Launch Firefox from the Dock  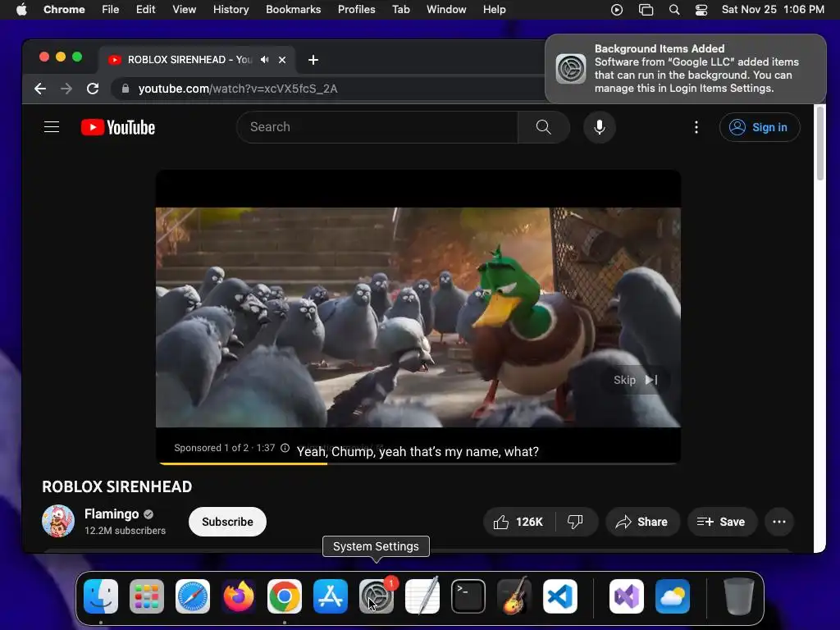(x=239, y=596)
